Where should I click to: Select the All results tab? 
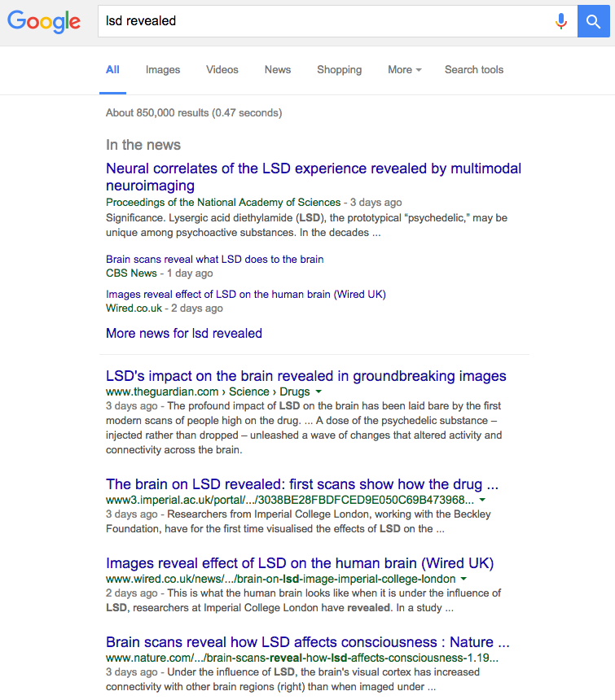click(x=112, y=70)
